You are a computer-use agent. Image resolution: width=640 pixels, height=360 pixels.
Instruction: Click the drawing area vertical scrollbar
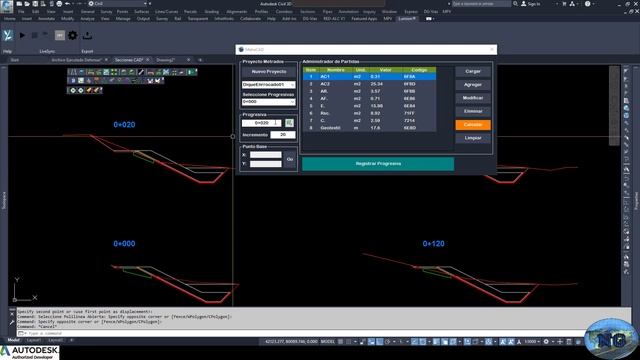(x=614, y=106)
